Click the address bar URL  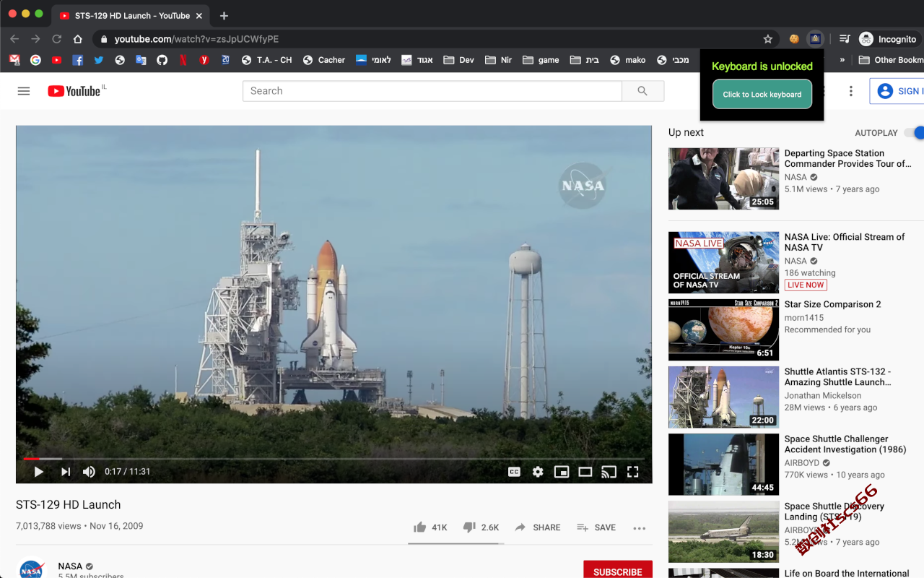196,39
